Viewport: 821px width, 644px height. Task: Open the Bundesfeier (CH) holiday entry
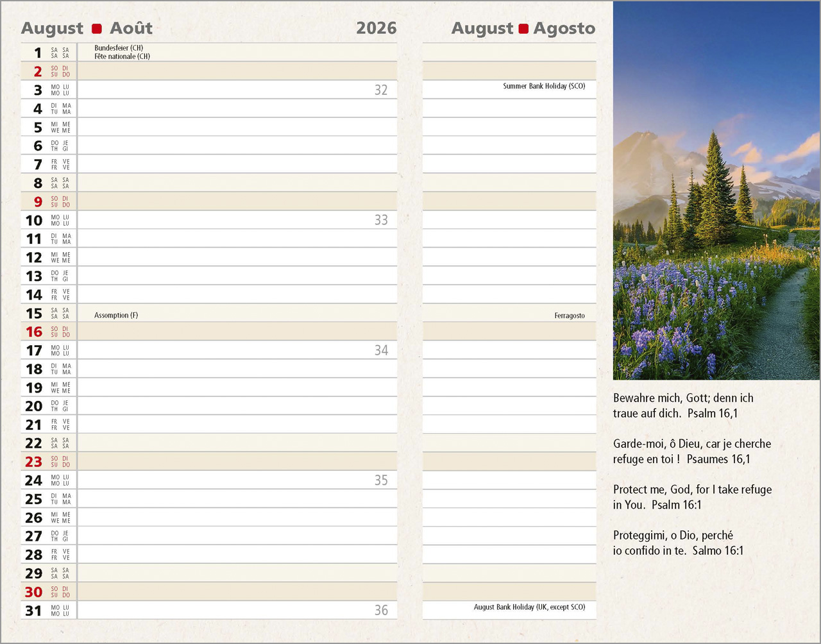[119, 48]
